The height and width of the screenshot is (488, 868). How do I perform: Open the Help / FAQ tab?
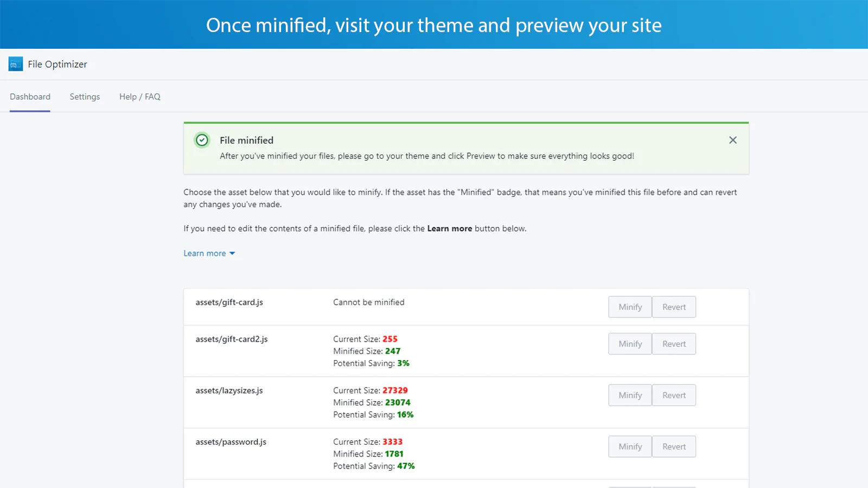[139, 97]
